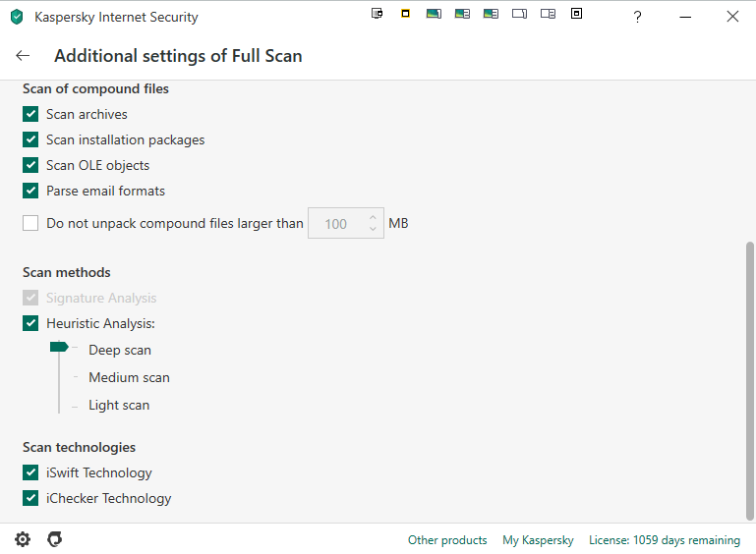
Task: Click the first overlay-window icon in title bar
Action: [377, 14]
